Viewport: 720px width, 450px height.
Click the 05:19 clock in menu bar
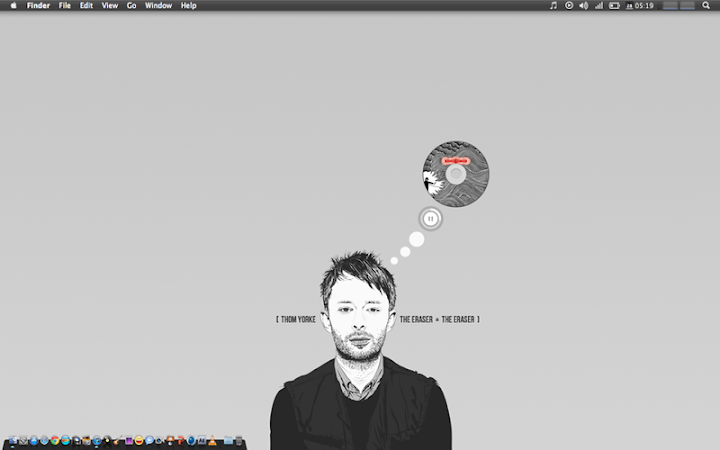(644, 6)
